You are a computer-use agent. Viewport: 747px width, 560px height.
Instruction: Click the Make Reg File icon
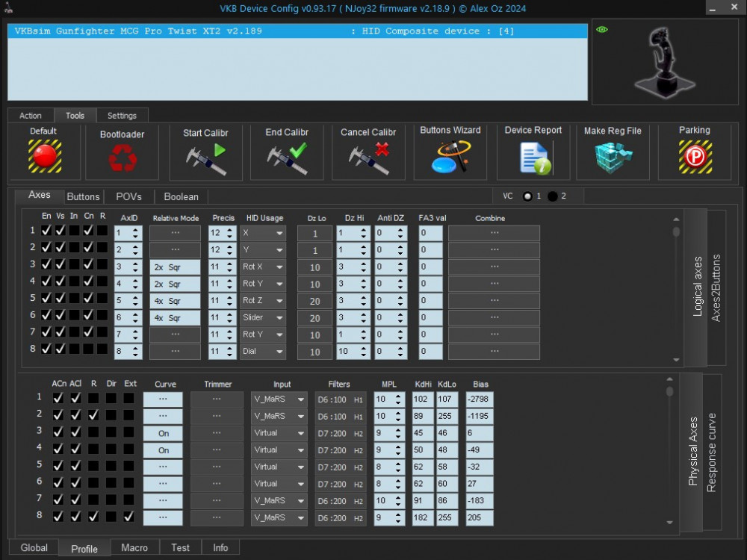(613, 157)
